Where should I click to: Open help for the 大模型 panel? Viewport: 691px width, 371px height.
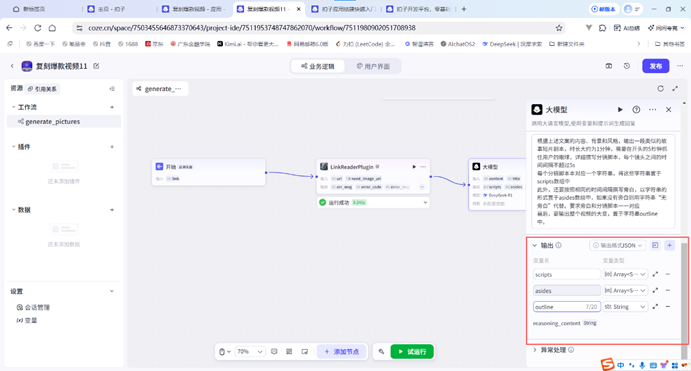(x=636, y=110)
